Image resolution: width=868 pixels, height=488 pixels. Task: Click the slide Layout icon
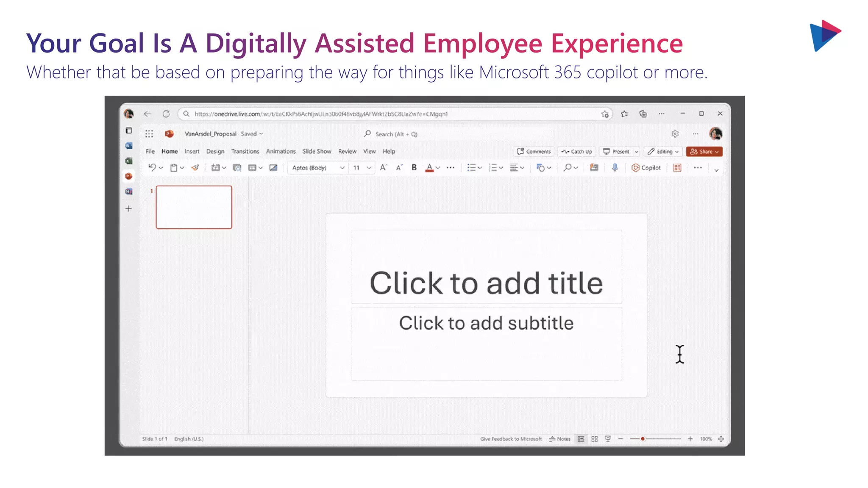pyautogui.click(x=252, y=168)
